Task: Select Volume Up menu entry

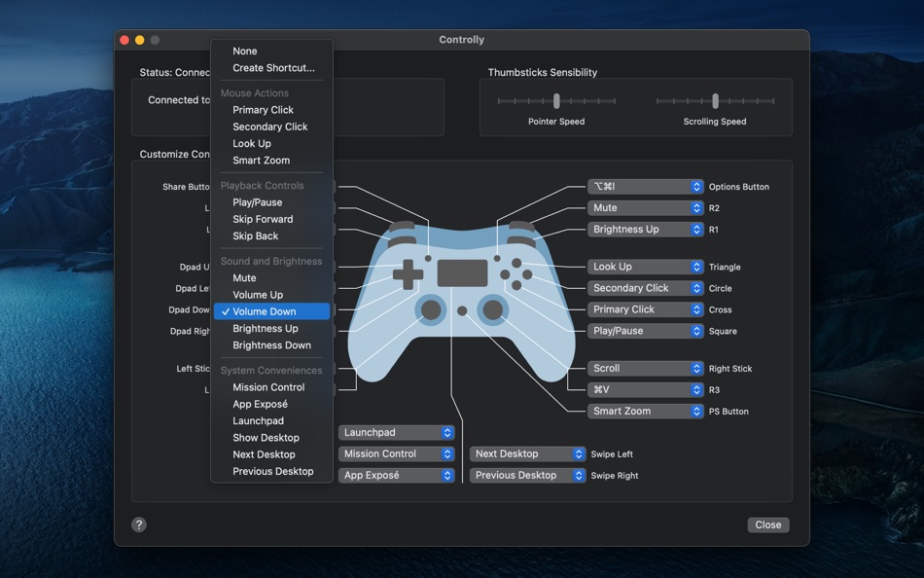Action: (x=271, y=295)
